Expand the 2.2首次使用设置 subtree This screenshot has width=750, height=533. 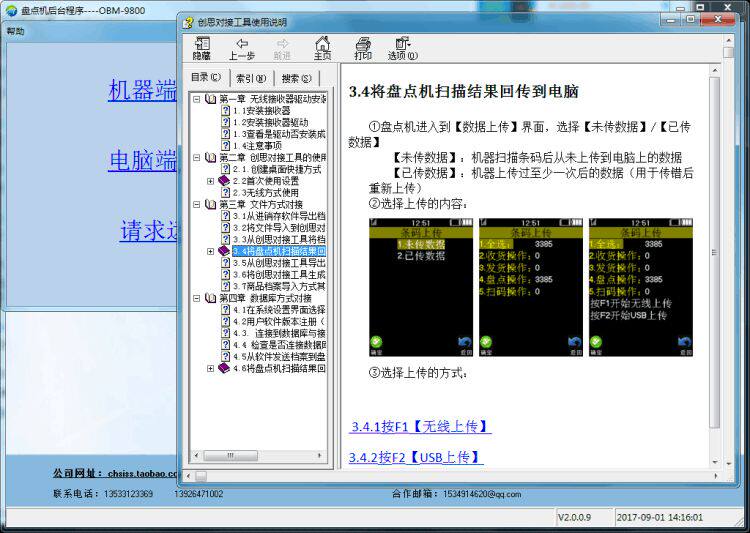coord(210,181)
